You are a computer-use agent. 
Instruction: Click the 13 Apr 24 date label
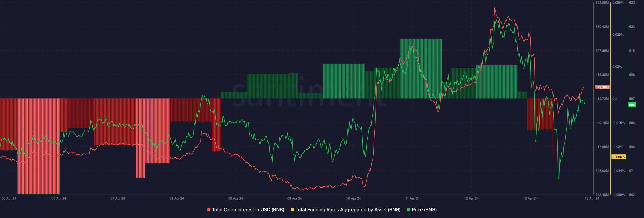click(x=592, y=199)
